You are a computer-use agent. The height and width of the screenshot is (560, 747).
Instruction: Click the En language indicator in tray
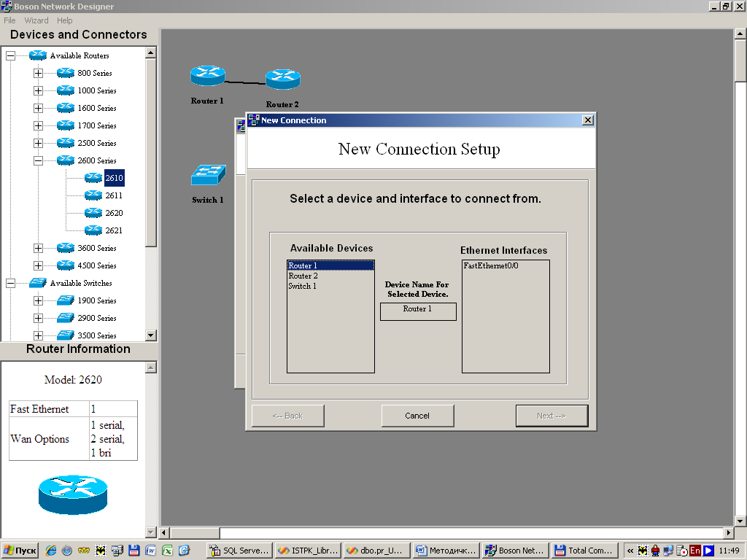point(695,551)
